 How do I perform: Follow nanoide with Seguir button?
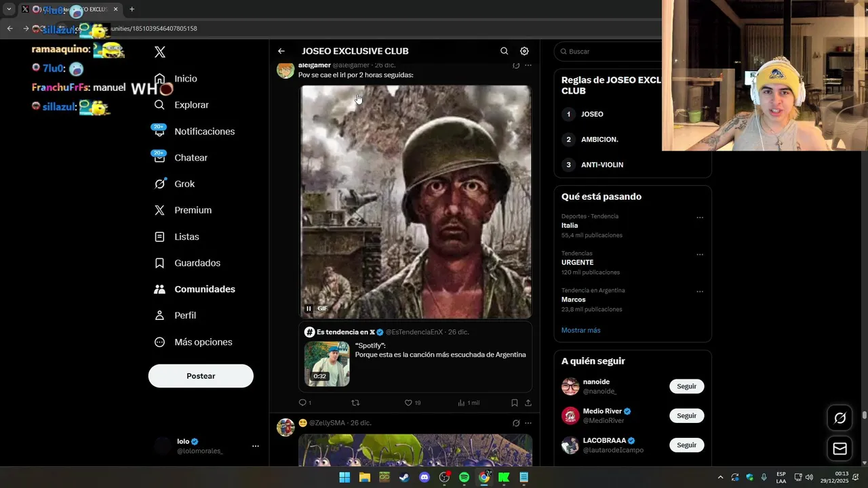[x=686, y=386]
